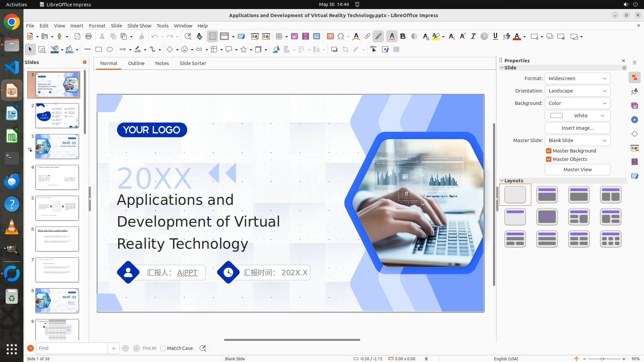Screen dimensions: 644x362
Task: Click the Bold formatting icon
Action: point(403,37)
